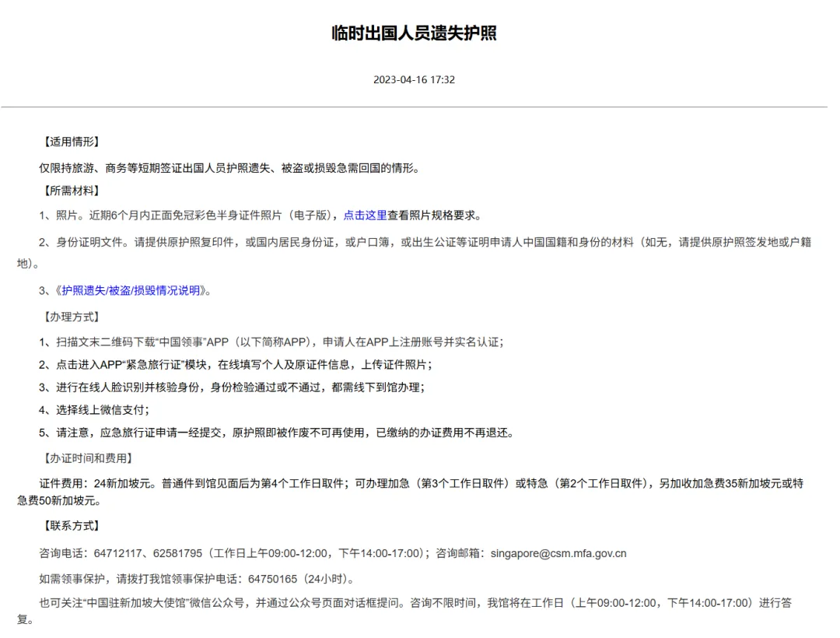This screenshot has width=840, height=638.
Task: Click phone number 64712117
Action: (118, 553)
